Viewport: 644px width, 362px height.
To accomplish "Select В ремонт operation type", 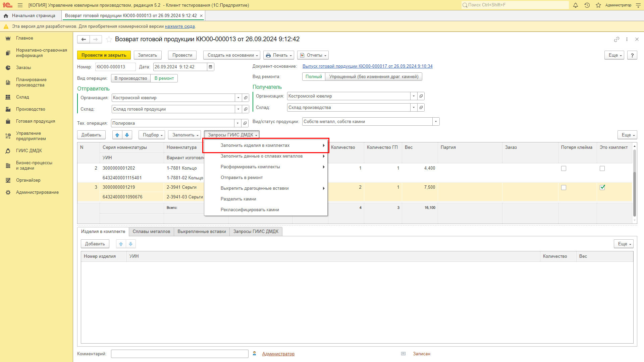I will point(164,78).
